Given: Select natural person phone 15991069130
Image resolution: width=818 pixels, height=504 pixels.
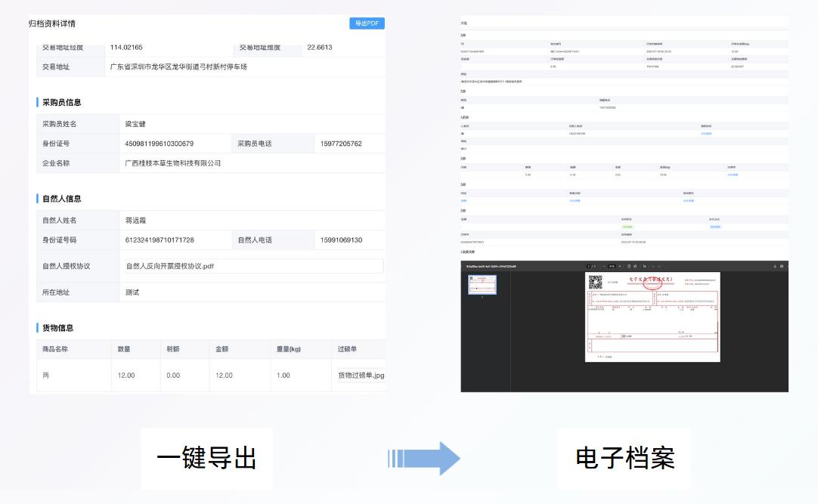Looking at the screenshot, I should click(x=341, y=240).
